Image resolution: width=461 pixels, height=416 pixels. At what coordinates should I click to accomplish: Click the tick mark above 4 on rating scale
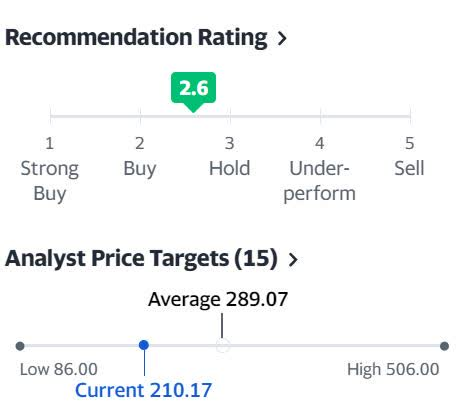pyautogui.click(x=321, y=116)
